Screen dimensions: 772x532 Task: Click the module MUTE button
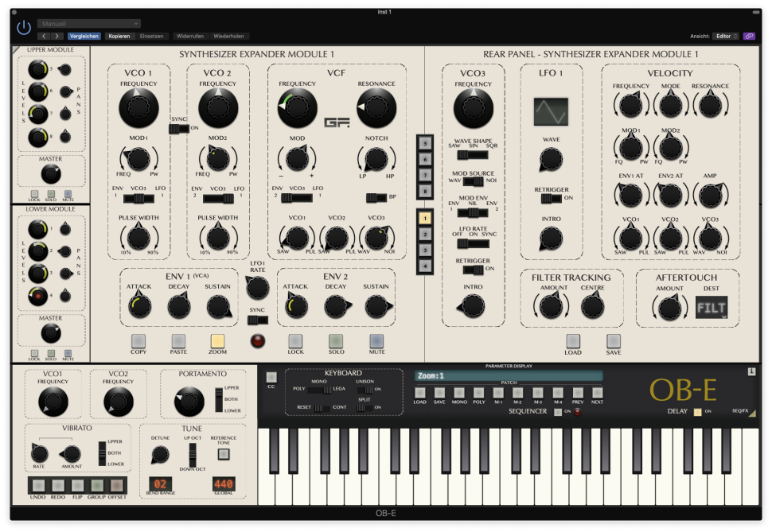(x=376, y=341)
